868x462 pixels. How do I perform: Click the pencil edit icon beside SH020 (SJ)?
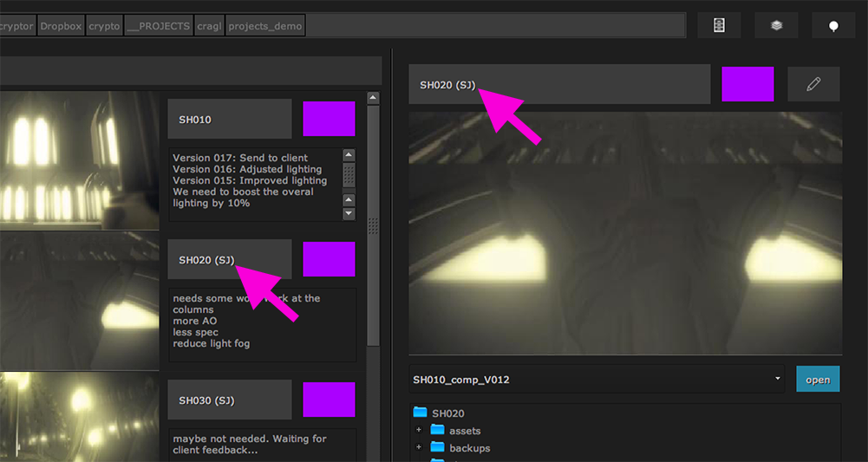tap(813, 84)
